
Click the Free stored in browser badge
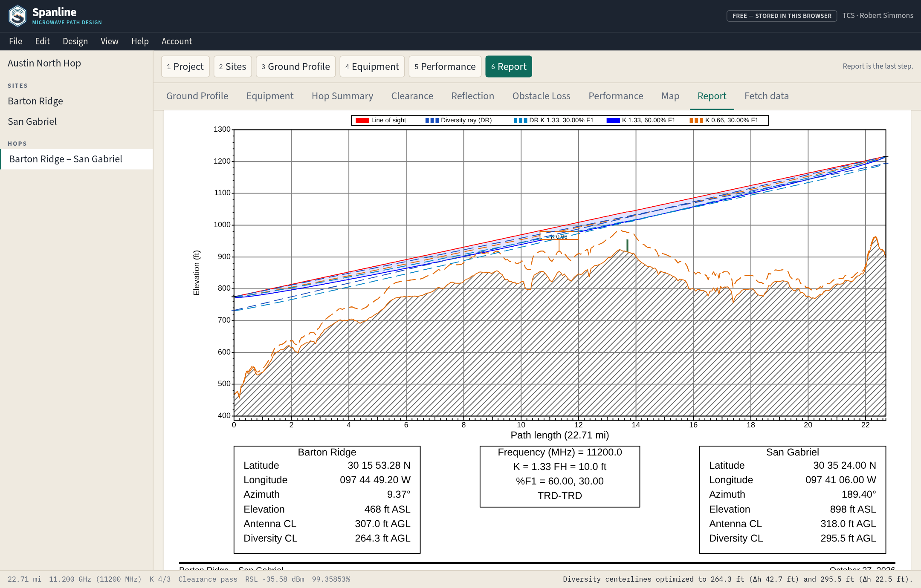782,16
